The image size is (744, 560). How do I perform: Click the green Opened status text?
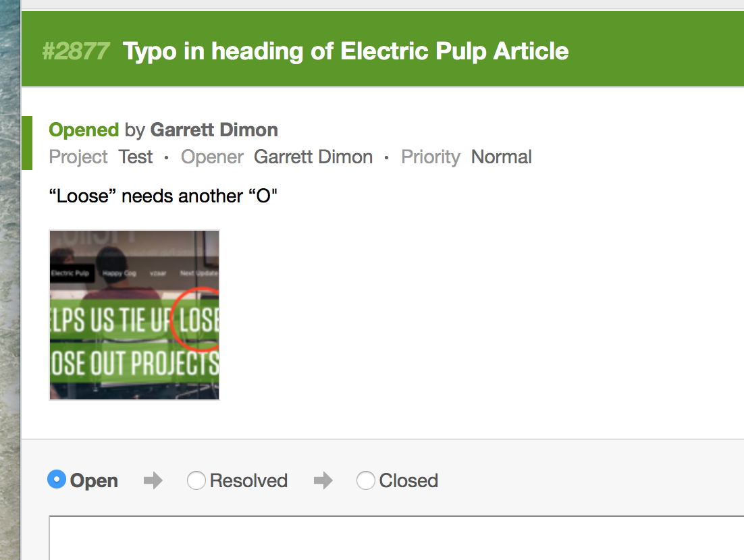click(x=84, y=130)
